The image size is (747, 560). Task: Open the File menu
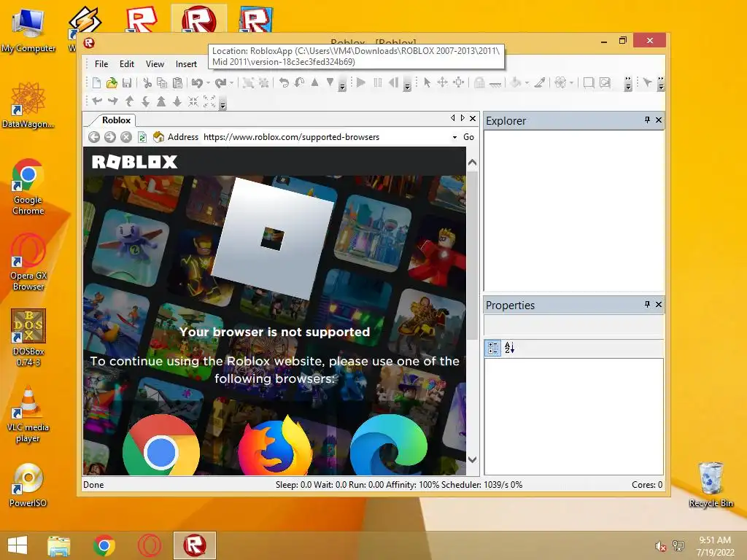tap(101, 64)
